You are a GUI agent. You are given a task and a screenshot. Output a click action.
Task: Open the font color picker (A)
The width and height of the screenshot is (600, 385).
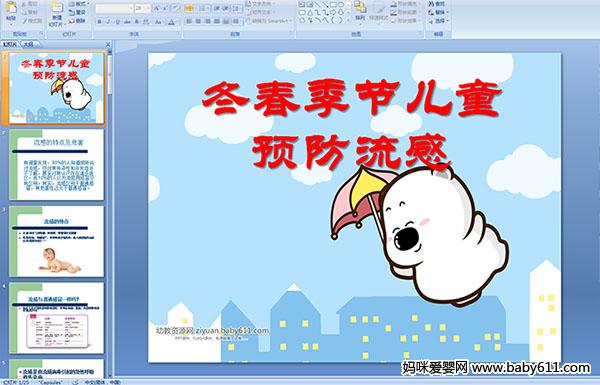171,22
